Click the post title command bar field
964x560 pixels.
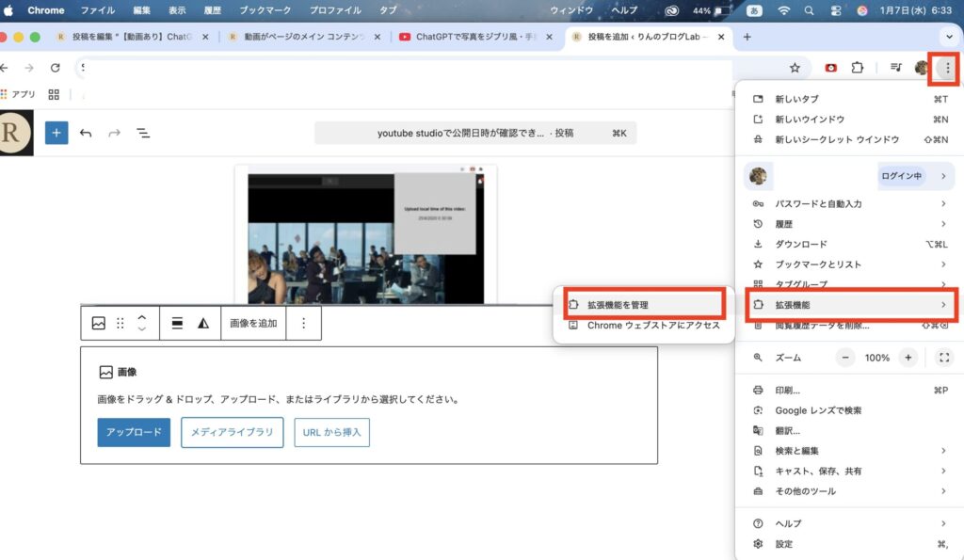pos(475,134)
